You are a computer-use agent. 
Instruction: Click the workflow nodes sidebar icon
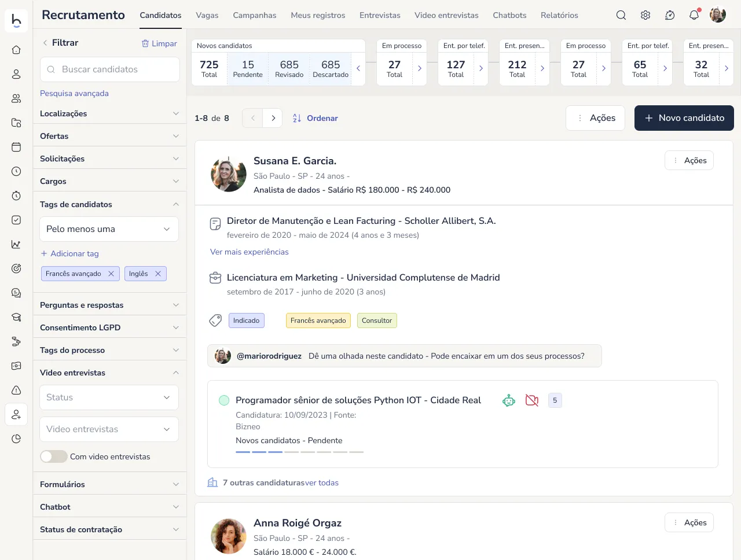pyautogui.click(x=16, y=341)
